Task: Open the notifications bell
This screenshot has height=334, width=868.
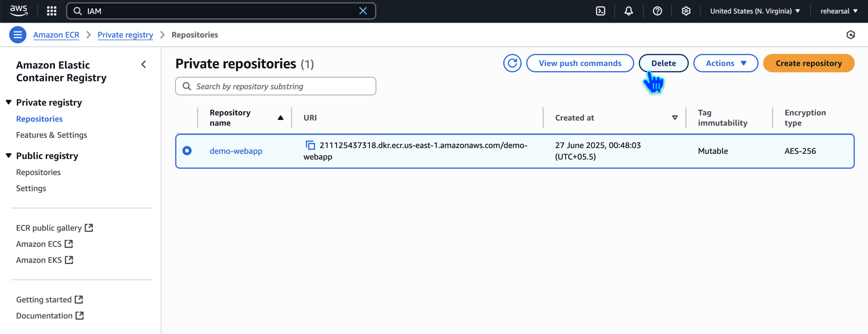Action: click(x=628, y=11)
